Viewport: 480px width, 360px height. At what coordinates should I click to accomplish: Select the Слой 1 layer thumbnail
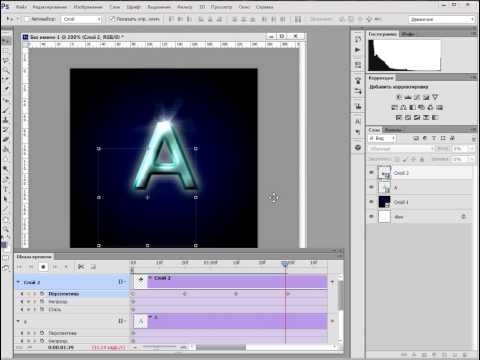(384, 202)
